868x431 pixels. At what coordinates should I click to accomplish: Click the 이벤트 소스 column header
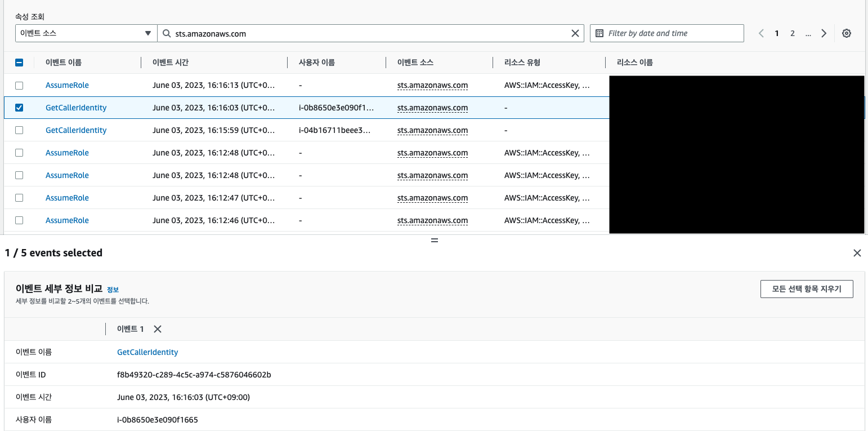(x=415, y=63)
